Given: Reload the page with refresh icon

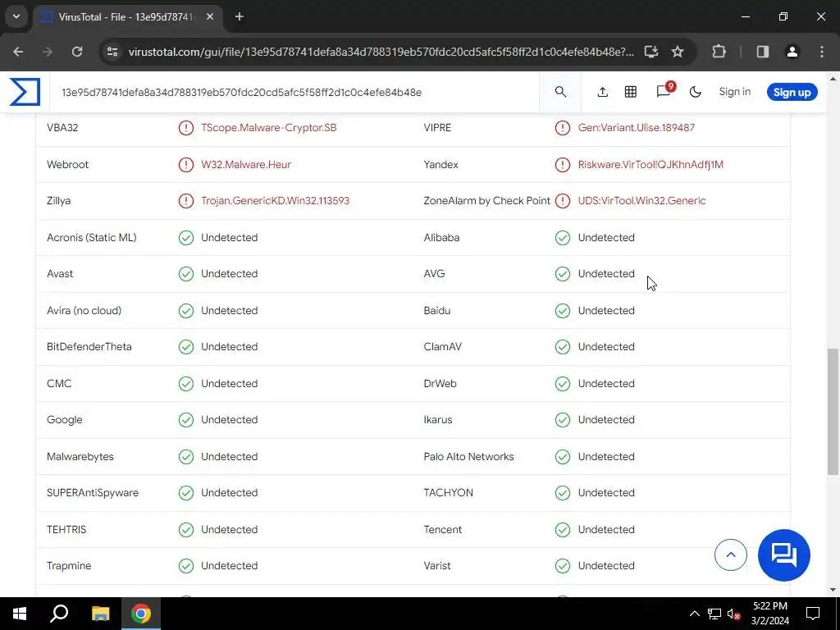Looking at the screenshot, I should click(77, 52).
